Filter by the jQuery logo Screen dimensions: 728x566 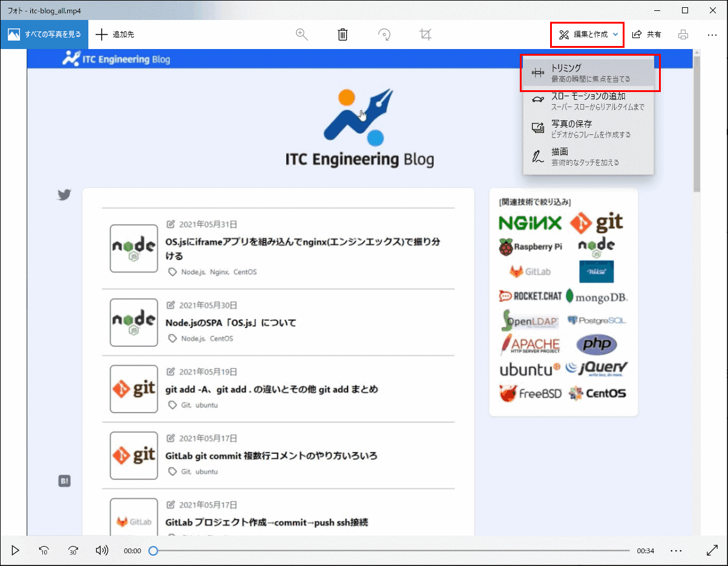click(597, 368)
